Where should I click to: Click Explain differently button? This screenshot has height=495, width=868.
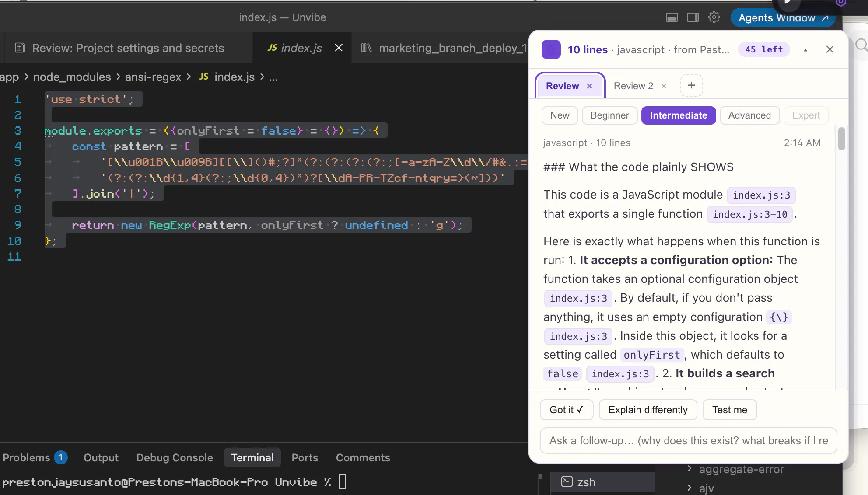coord(648,410)
